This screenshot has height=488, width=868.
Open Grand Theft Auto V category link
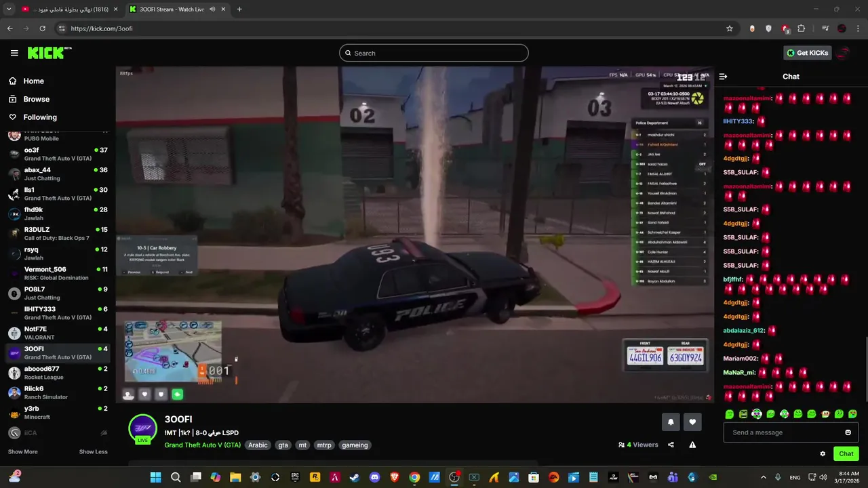[x=202, y=445]
